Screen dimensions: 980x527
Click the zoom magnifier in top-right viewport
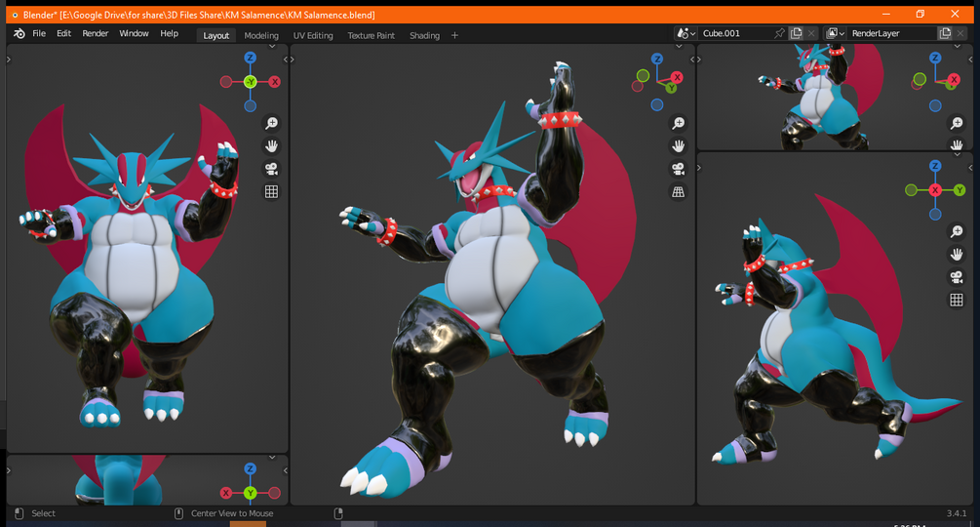point(957,123)
